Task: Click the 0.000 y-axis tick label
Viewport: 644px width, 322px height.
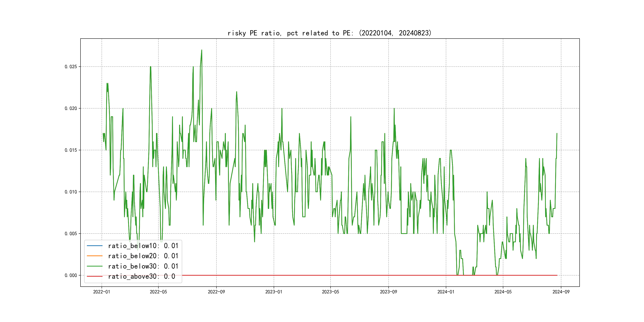Action: tap(71, 275)
